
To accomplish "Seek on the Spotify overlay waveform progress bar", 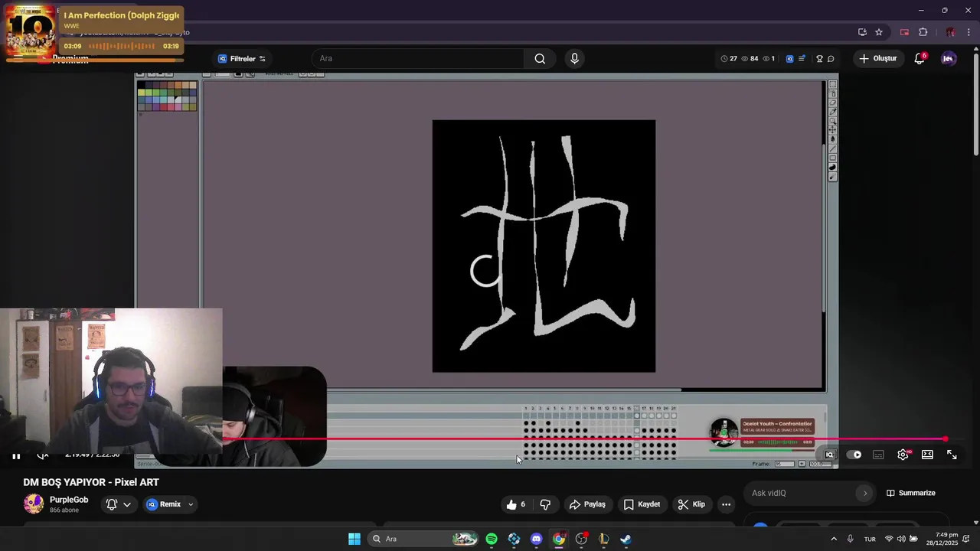I will click(x=122, y=46).
